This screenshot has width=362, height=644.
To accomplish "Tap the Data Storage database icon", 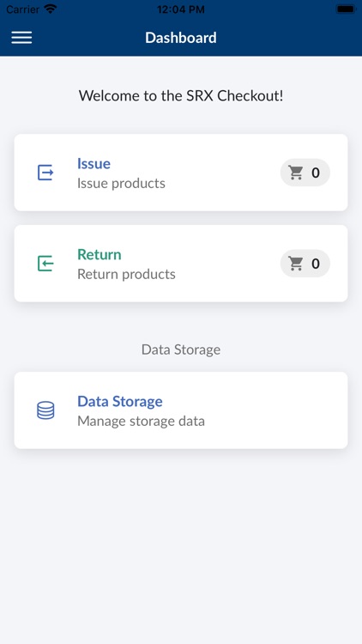I will [45, 410].
